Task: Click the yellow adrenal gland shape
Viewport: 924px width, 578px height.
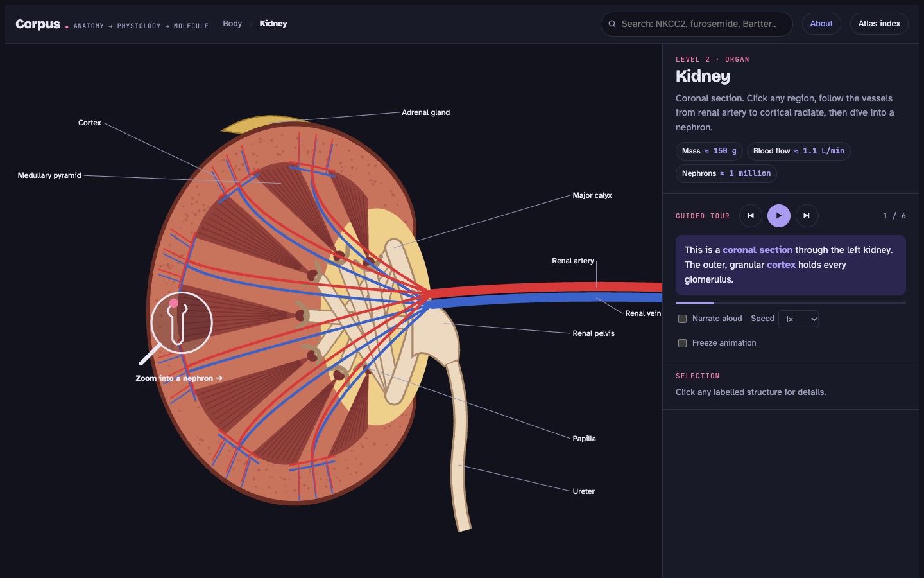Action: [x=260, y=124]
